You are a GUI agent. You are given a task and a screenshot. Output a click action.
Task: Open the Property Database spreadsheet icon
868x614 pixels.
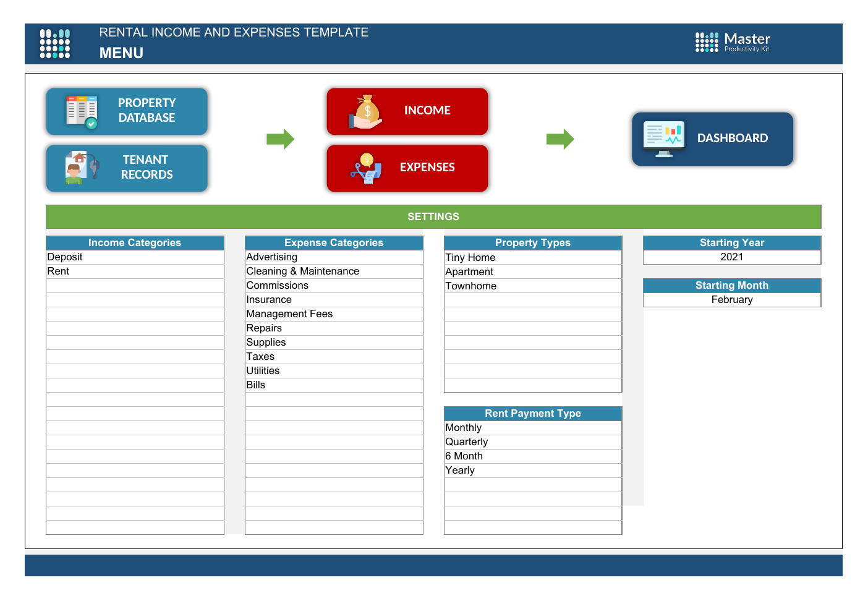(x=82, y=111)
